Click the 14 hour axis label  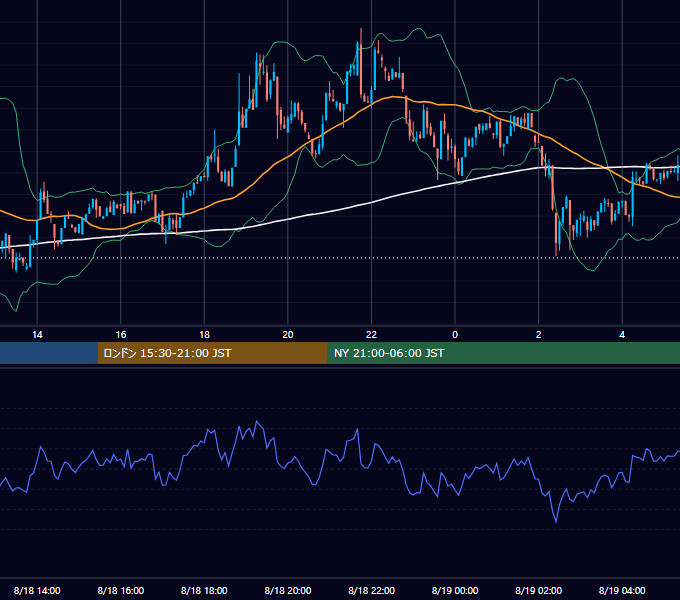point(37,335)
